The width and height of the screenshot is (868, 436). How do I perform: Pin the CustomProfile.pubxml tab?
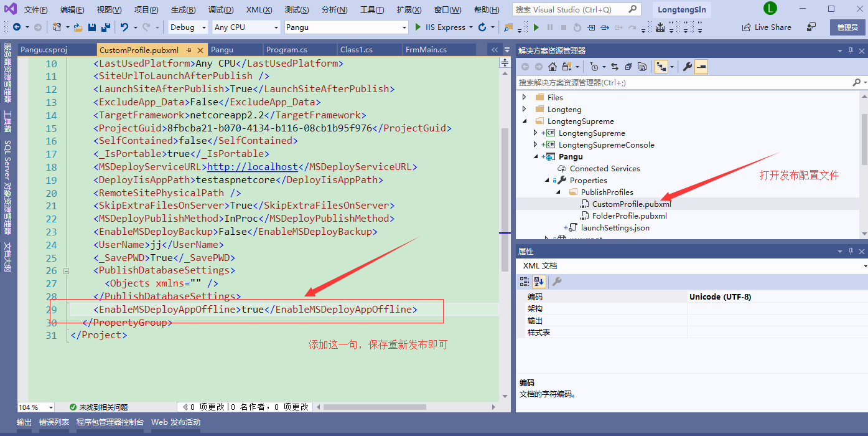point(189,50)
